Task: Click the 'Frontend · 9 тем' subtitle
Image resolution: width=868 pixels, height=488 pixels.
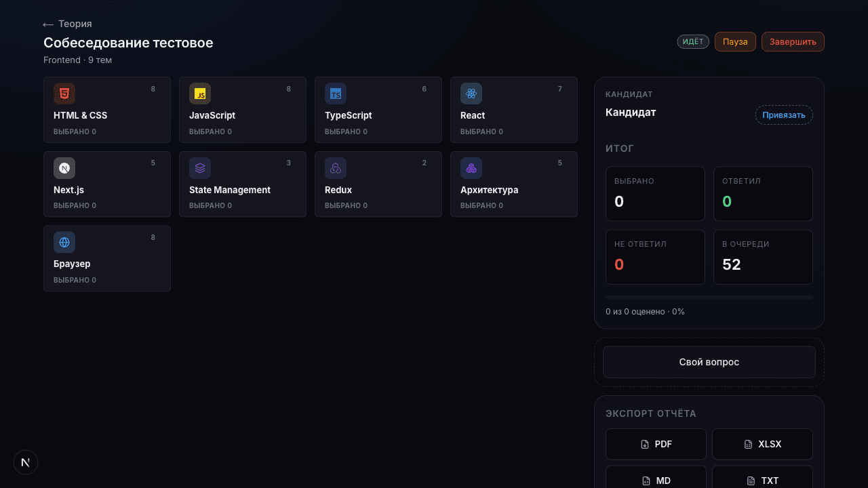Action: point(77,60)
